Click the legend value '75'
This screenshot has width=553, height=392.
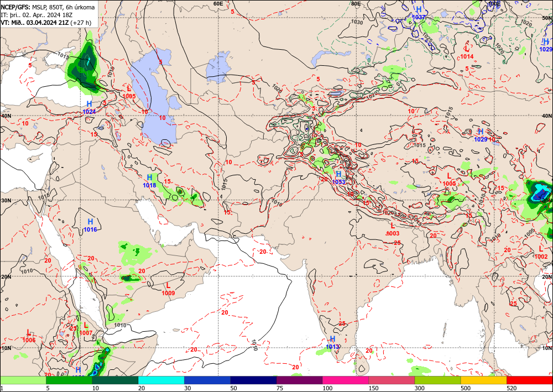click(280, 389)
